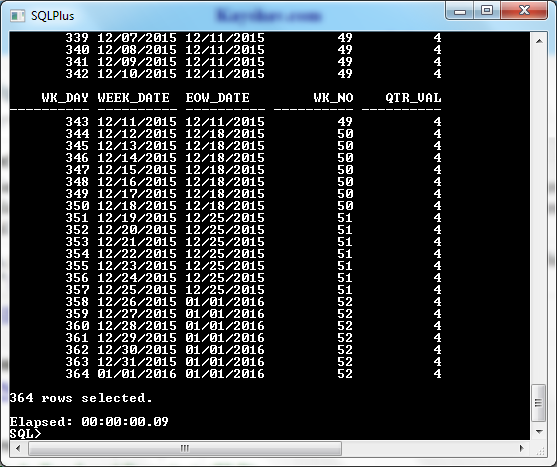Click the QTR_VAL column header
This screenshot has width=558, height=469.
click(x=414, y=98)
